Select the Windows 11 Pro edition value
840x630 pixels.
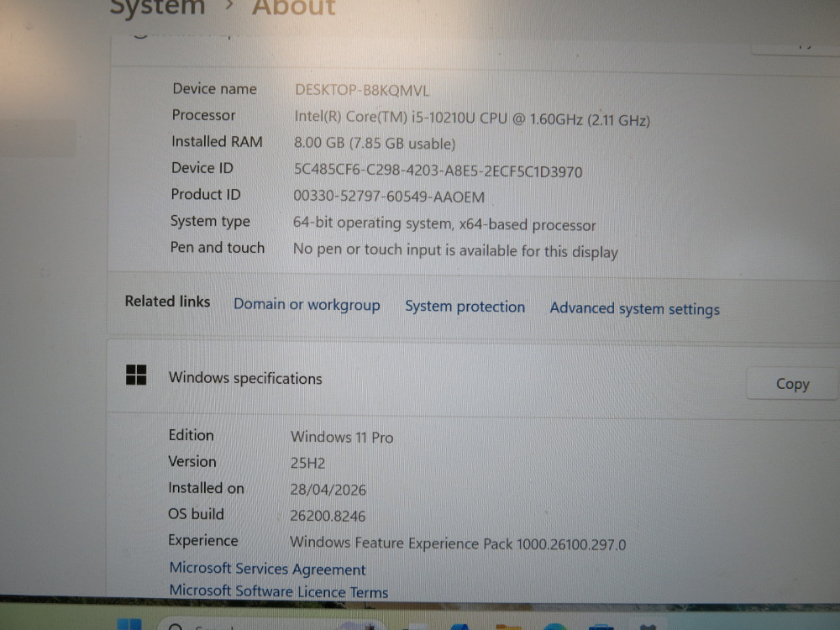(342, 437)
